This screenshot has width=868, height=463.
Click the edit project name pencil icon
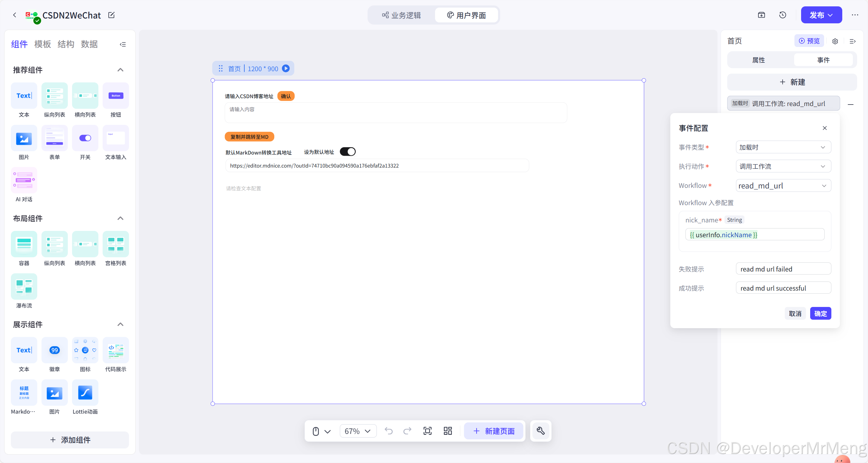click(111, 15)
